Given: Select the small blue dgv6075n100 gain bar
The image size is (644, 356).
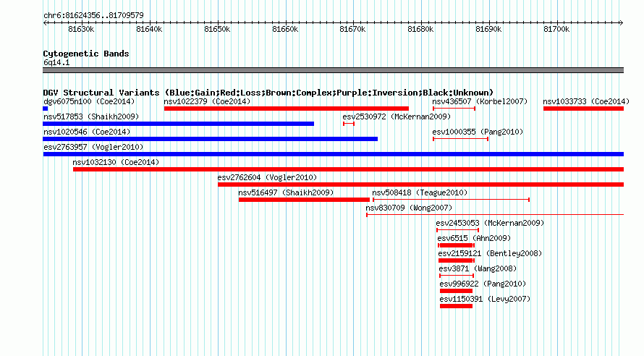Looking at the screenshot, I should [45, 109].
